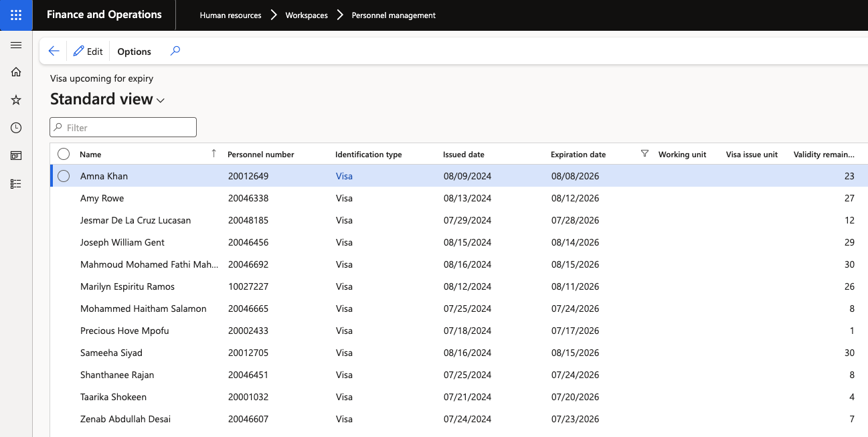Click personnel number 20002433
The height and width of the screenshot is (437, 868).
click(x=248, y=331)
